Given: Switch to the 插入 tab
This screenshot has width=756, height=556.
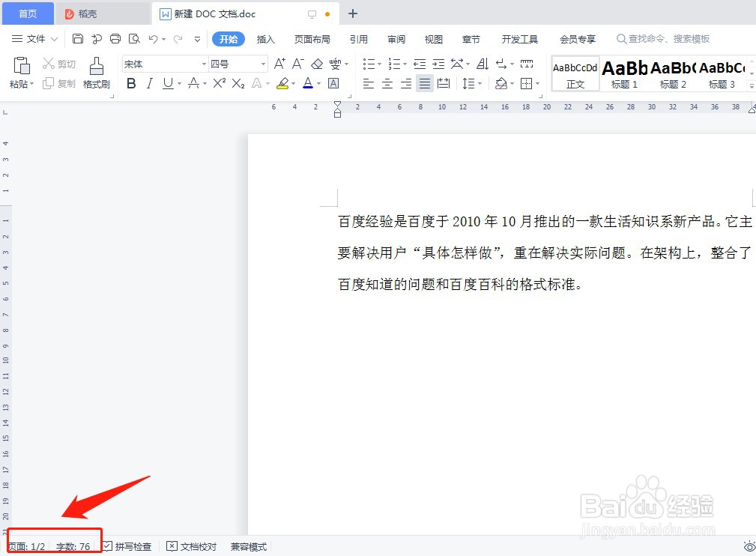Looking at the screenshot, I should pyautogui.click(x=266, y=39).
